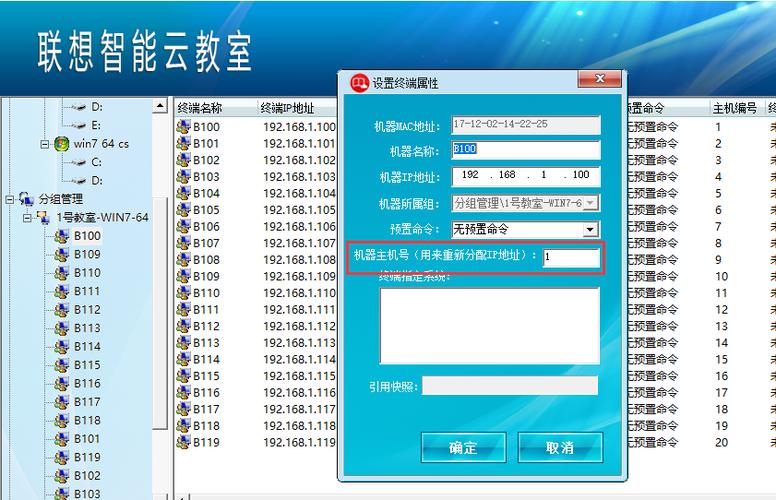
Task: Select B118 terminal icon in tree
Action: point(62,420)
